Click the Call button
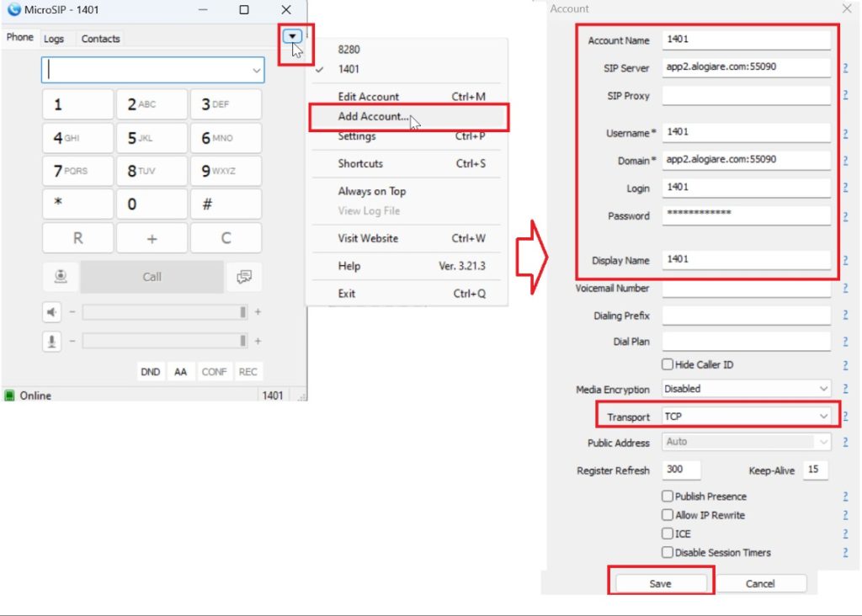 [152, 276]
